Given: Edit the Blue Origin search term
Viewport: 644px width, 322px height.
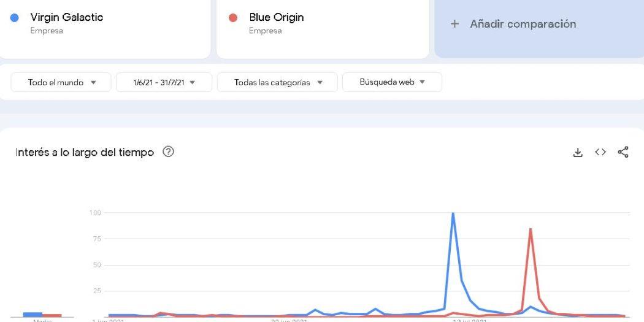Looking at the screenshot, I should tap(277, 17).
